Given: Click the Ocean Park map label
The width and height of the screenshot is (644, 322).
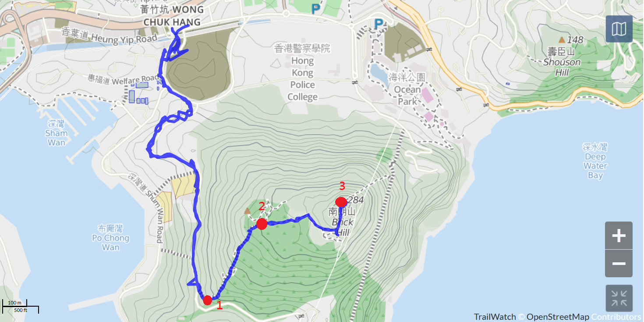Looking at the screenshot, I should tap(407, 89).
